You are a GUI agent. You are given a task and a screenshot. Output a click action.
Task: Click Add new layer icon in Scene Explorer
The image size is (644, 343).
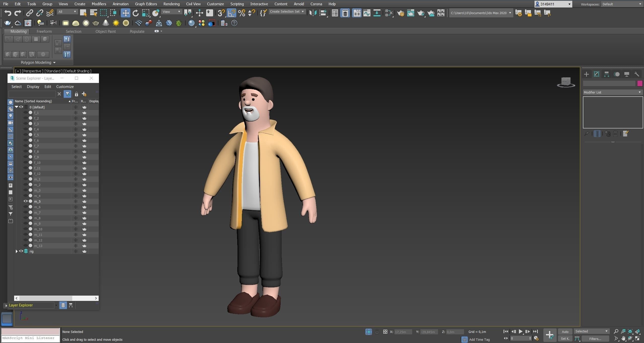pyautogui.click(x=84, y=94)
